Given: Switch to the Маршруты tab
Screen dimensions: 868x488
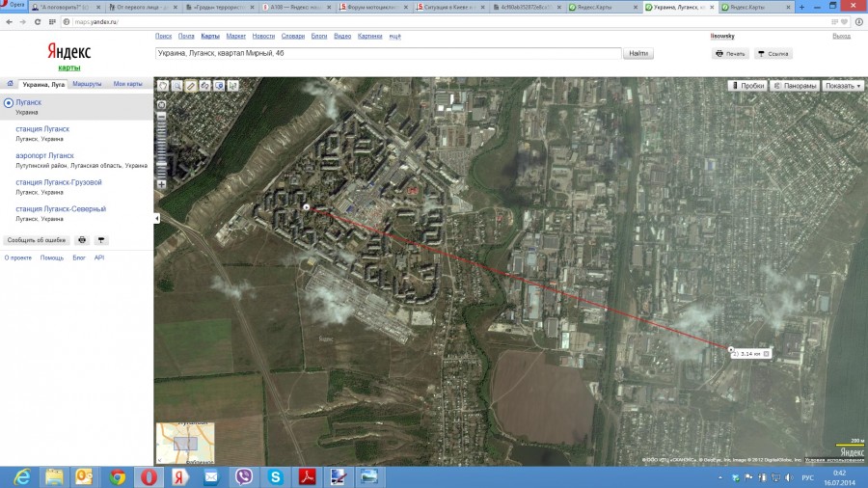Looking at the screenshot, I should point(87,84).
